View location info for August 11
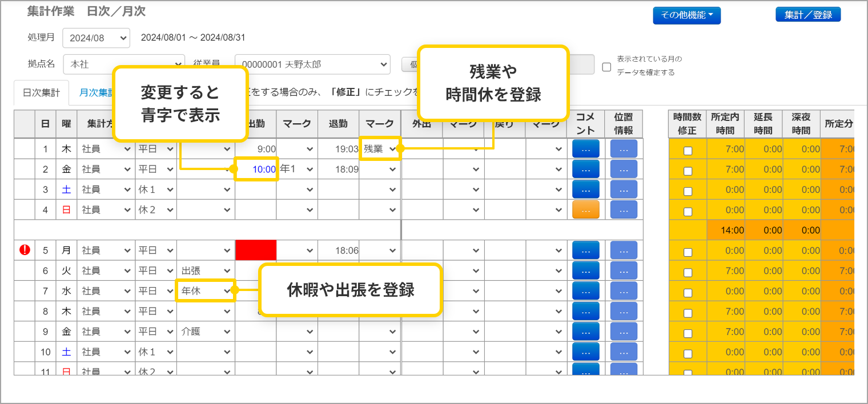Image resolution: width=868 pixels, height=404 pixels. pyautogui.click(x=624, y=371)
